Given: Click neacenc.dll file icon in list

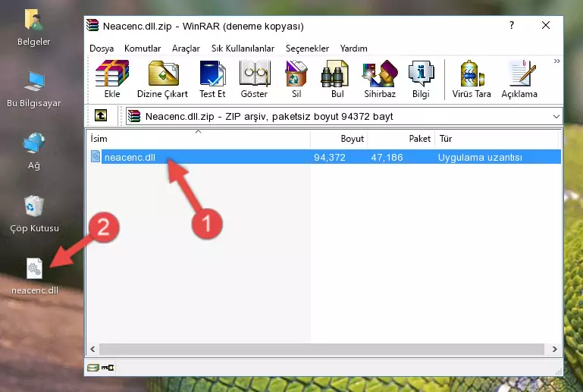Looking at the screenshot, I should tap(96, 157).
